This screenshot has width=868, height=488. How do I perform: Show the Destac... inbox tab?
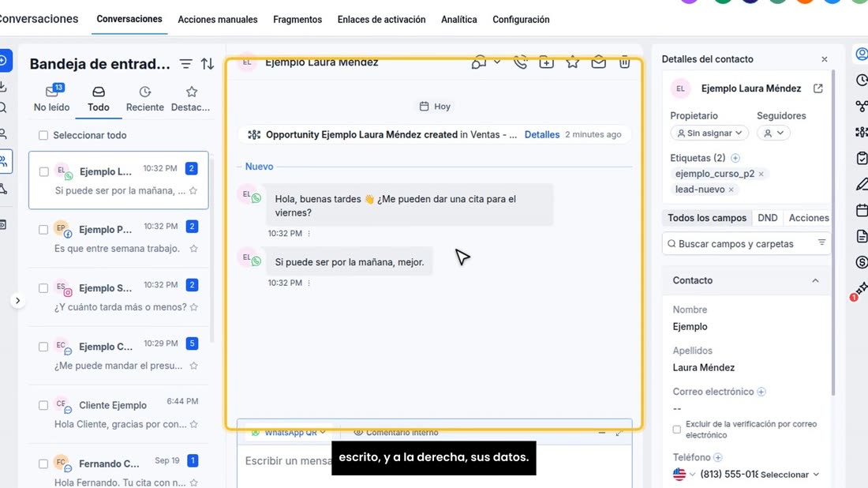click(x=190, y=99)
